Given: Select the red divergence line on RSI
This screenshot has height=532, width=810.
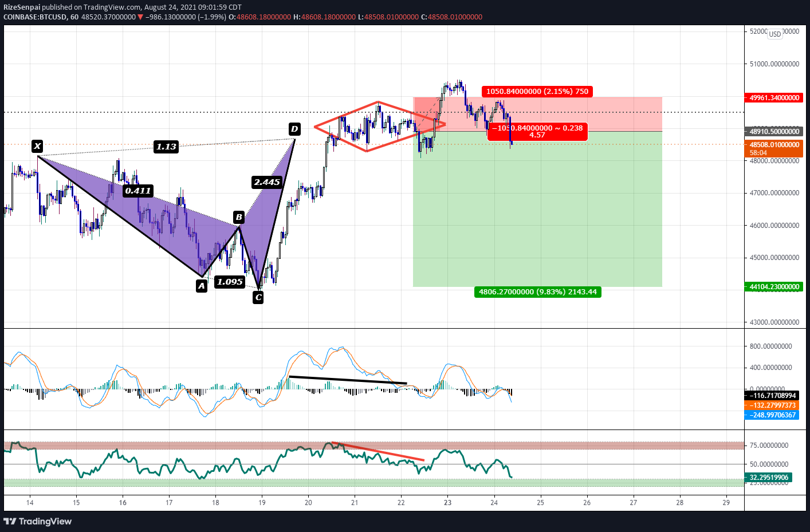Looking at the screenshot, I should coord(378,451).
